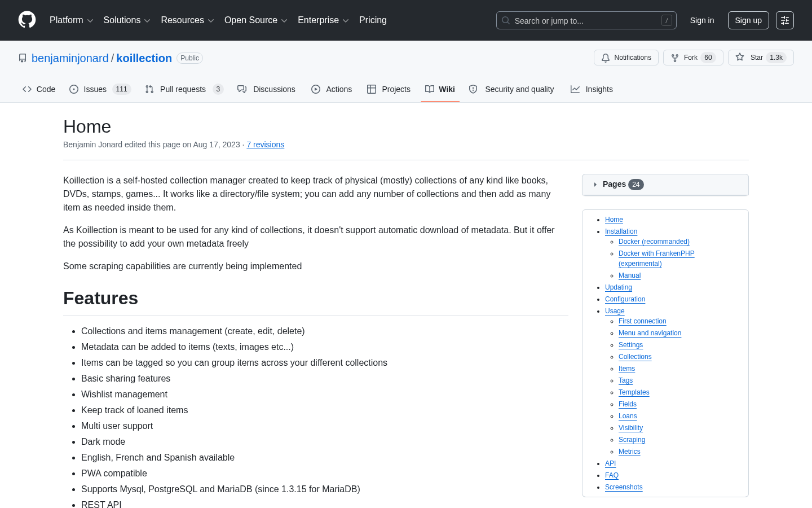812x508 pixels.
Task: Click the Discussions speech bubble icon
Action: [x=242, y=89]
